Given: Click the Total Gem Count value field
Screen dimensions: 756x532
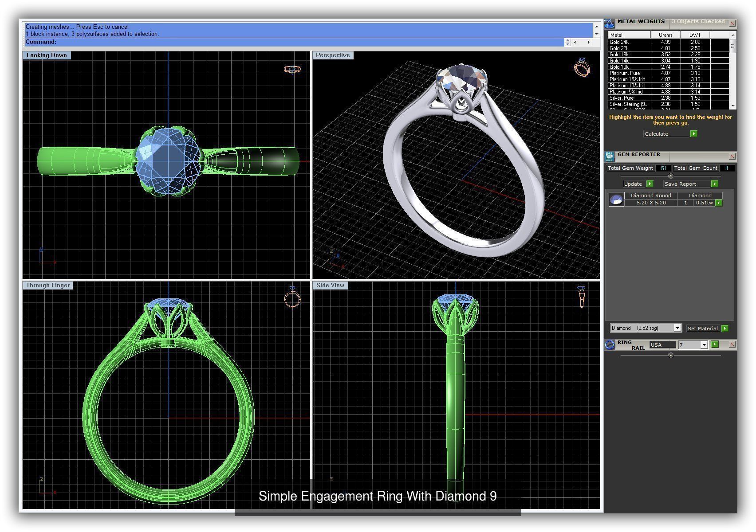Looking at the screenshot, I should coord(727,168).
